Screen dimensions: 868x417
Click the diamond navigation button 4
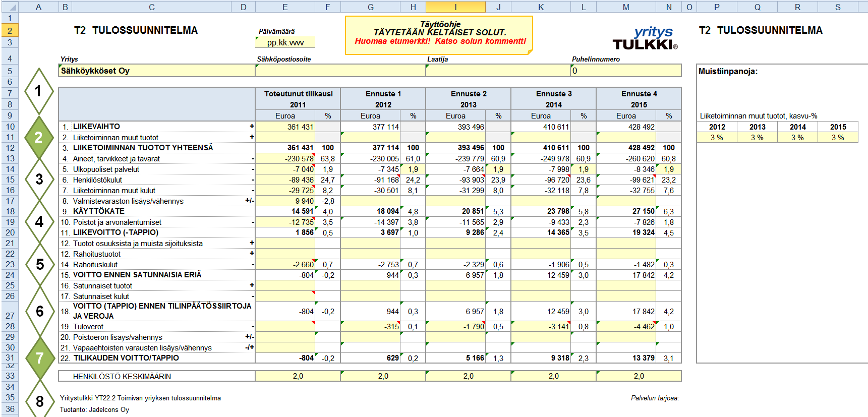pyautogui.click(x=39, y=222)
